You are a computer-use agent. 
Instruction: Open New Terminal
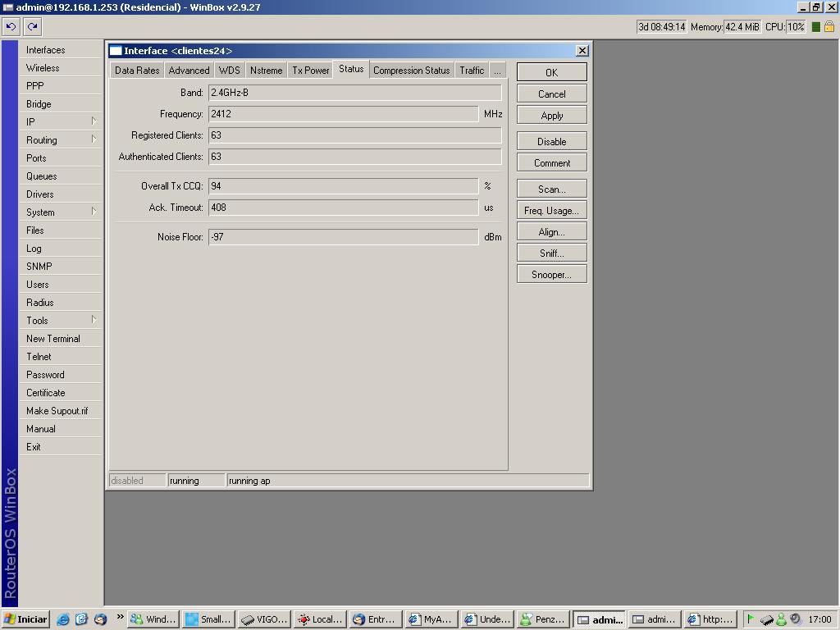click(x=61, y=339)
